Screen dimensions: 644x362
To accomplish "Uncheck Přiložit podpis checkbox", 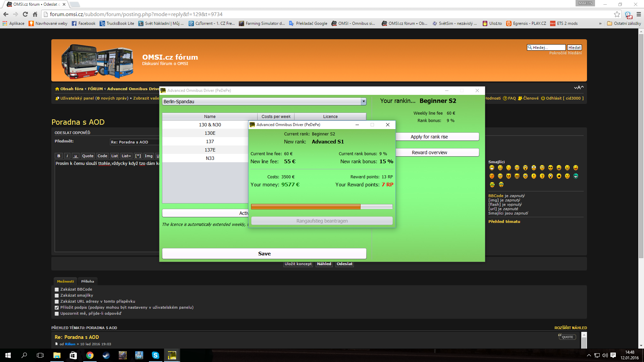I will 57,308.
